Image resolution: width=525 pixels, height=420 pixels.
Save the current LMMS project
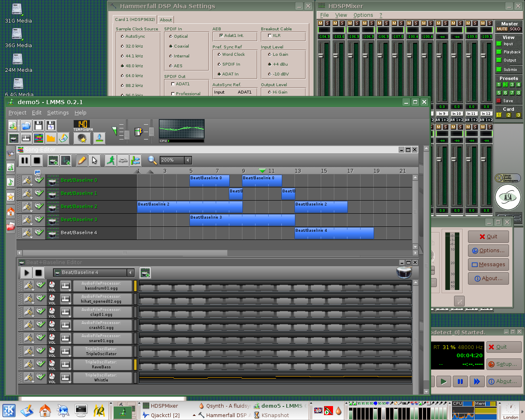[38, 126]
